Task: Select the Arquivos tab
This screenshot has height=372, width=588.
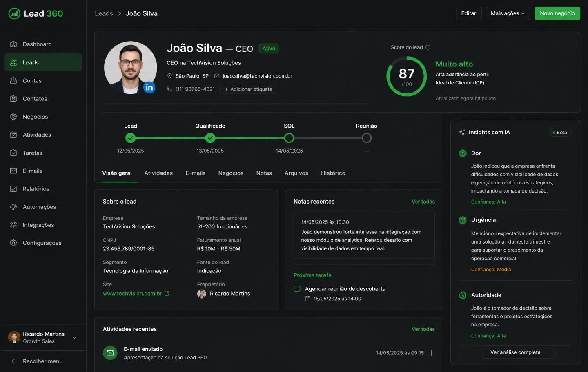Action: 296,173
